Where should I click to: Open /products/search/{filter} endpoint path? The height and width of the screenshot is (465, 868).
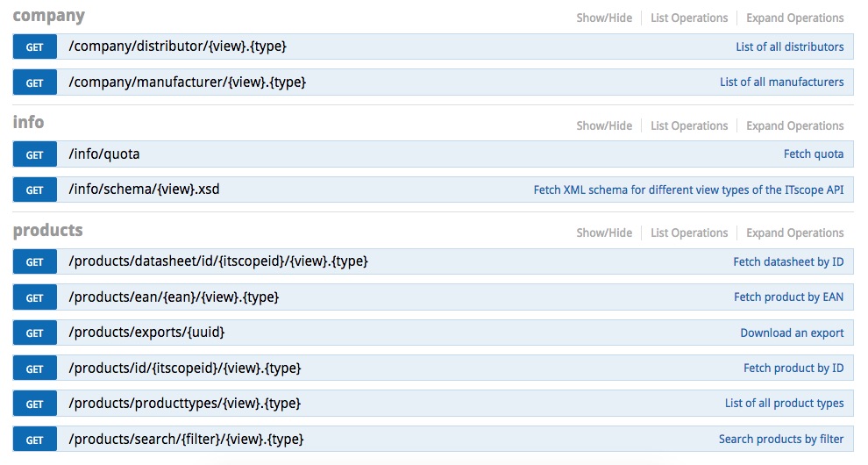(186, 440)
